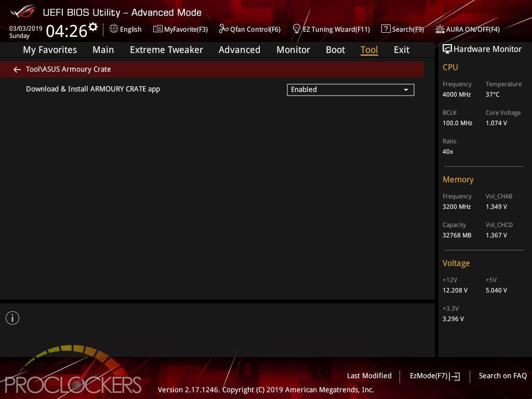
Task: Open date and time settings gear
Action: tap(93, 27)
